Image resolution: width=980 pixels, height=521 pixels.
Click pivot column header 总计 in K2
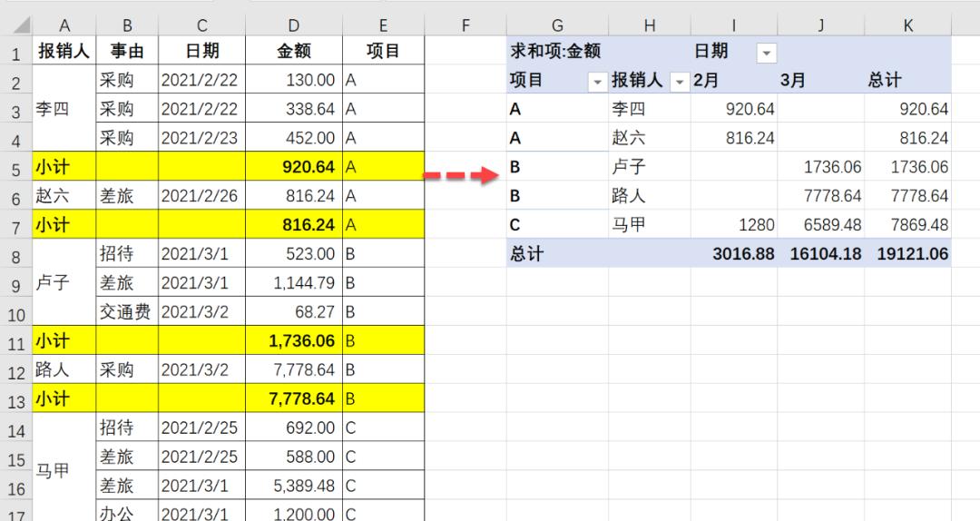click(908, 80)
